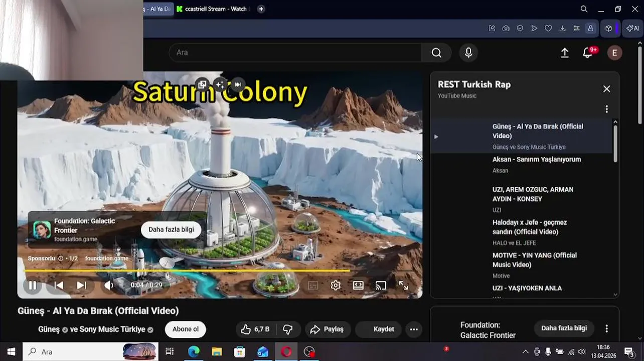Go to the previous video in player
Image resolution: width=644 pixels, height=361 pixels.
(59, 285)
